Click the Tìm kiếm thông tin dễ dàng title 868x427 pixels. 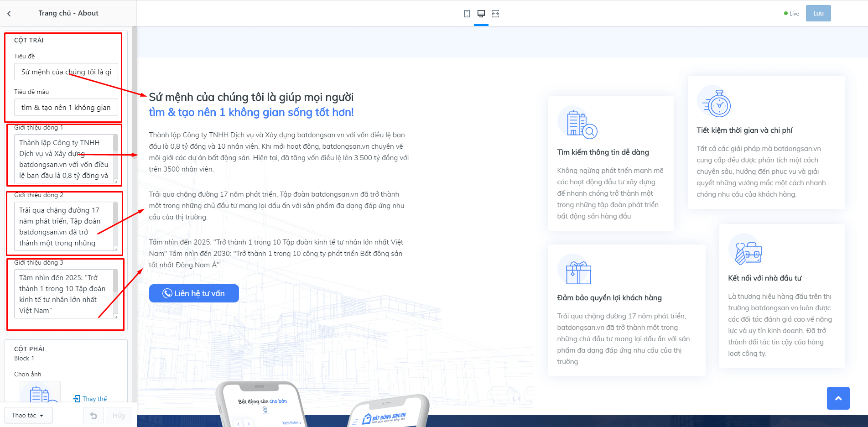tap(603, 152)
